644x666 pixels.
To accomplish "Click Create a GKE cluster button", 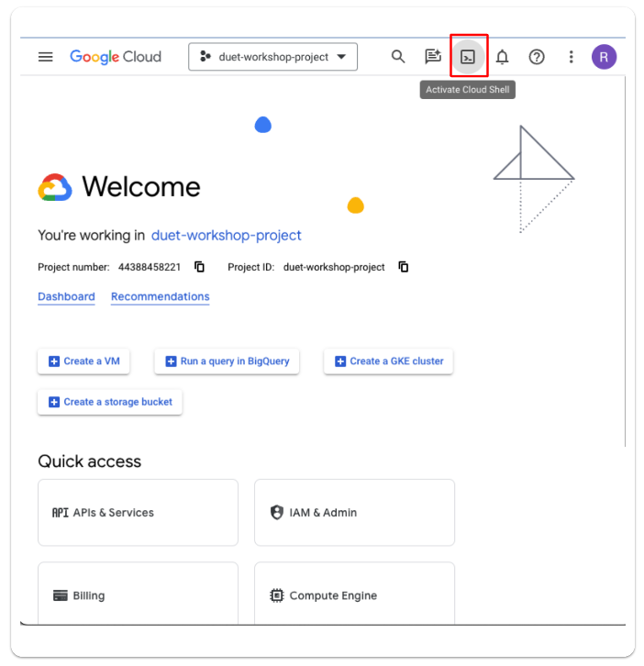I will [x=388, y=361].
